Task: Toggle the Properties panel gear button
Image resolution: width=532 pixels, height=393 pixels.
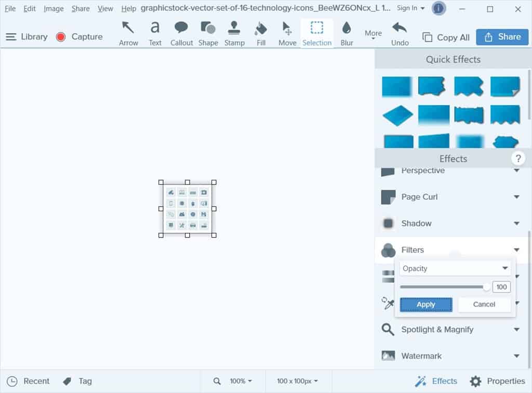Action: pyautogui.click(x=497, y=381)
